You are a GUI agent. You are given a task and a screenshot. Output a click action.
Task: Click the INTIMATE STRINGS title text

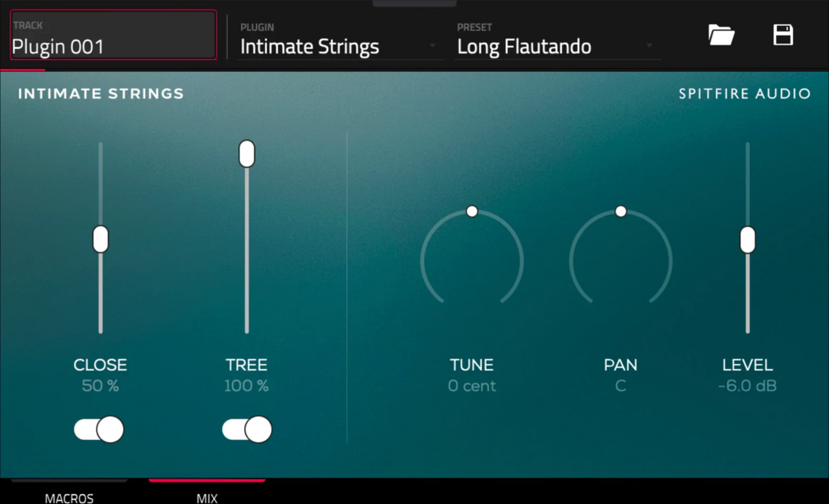(101, 94)
